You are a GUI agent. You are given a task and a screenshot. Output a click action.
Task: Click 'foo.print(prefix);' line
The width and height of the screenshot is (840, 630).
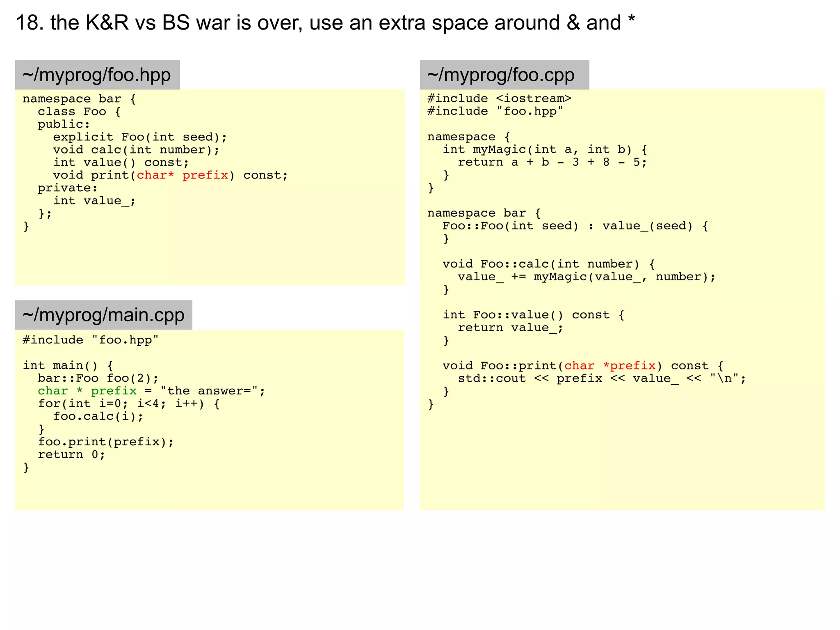click(x=106, y=442)
